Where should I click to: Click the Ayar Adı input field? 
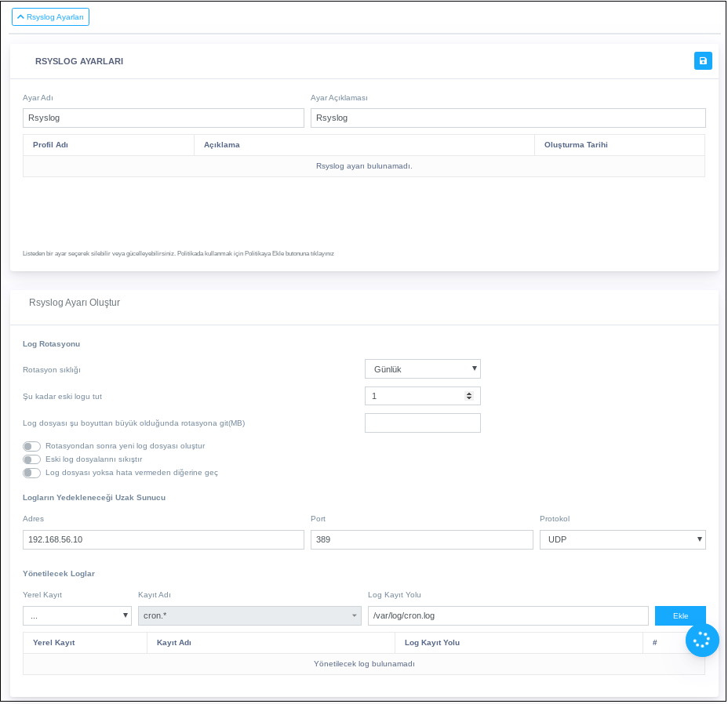coord(163,118)
